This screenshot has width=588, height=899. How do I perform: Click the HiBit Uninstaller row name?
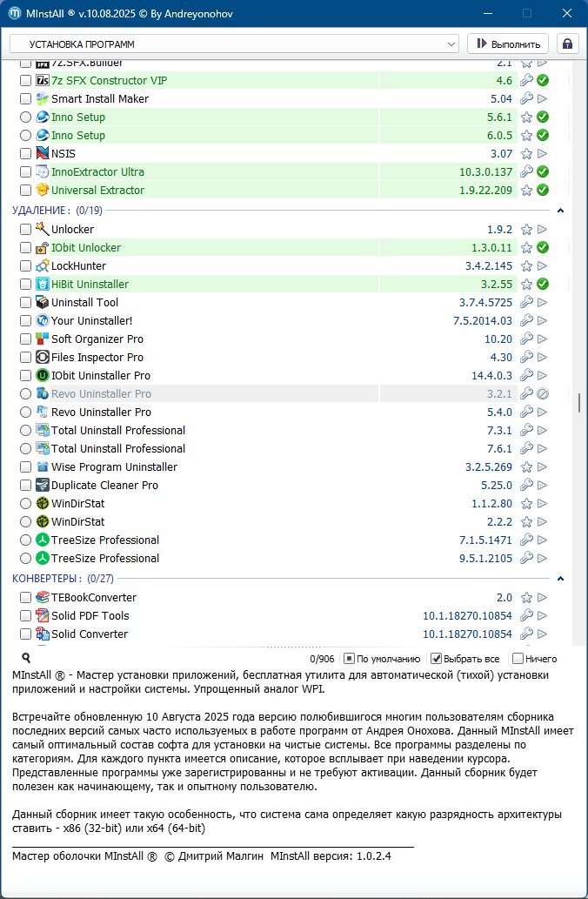[x=90, y=285]
